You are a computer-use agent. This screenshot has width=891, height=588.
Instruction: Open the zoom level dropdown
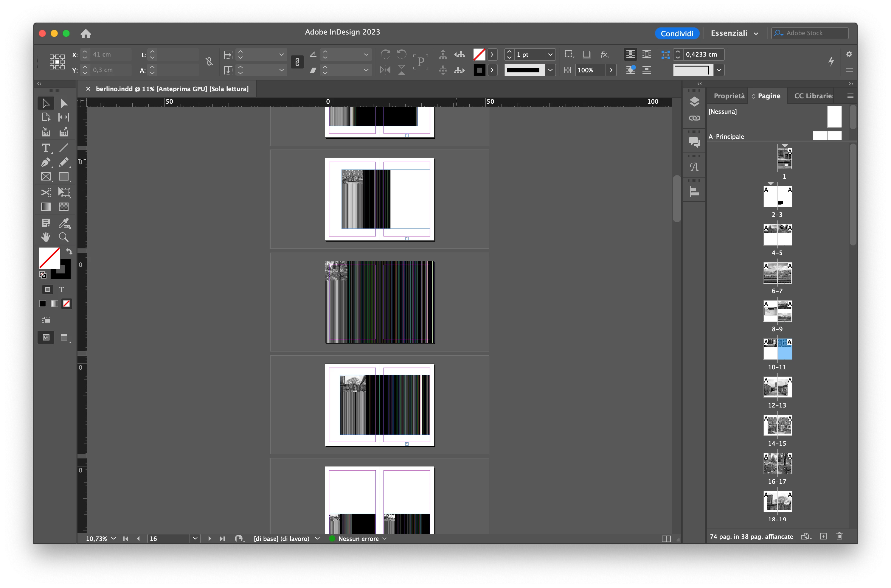tap(114, 539)
